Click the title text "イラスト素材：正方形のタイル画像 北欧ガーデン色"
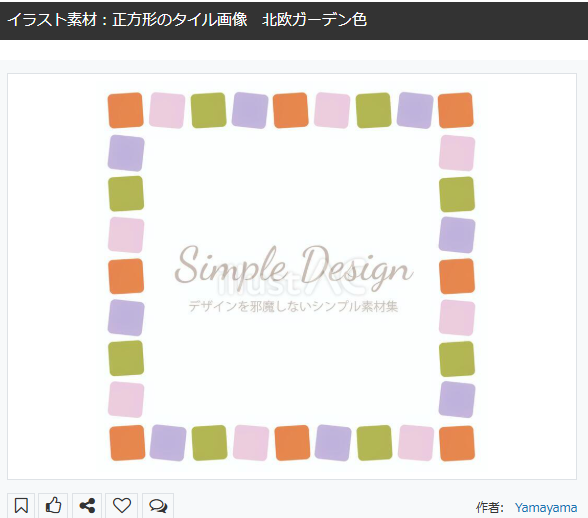 tap(187, 20)
